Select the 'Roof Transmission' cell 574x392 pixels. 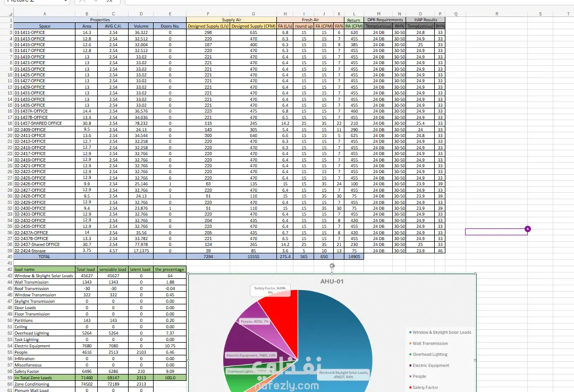pyautogui.click(x=45, y=288)
